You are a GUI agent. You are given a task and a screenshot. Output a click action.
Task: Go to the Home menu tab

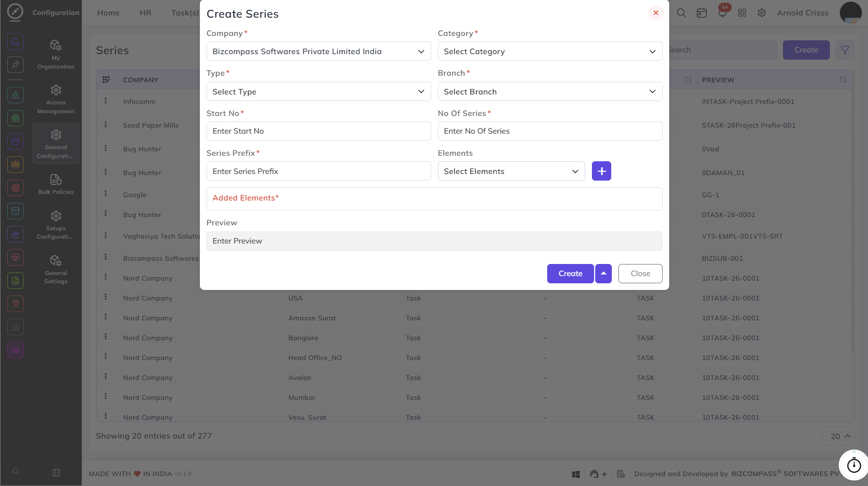[x=108, y=13]
